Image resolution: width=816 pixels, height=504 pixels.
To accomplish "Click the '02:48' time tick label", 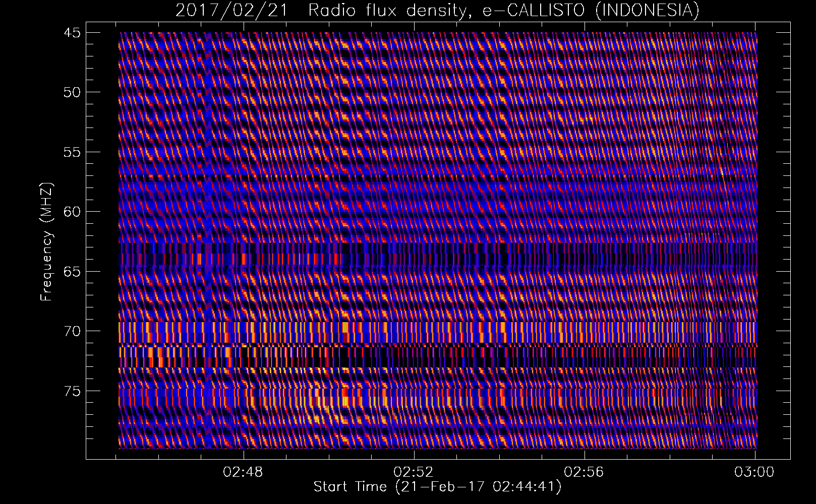I will click(244, 472).
